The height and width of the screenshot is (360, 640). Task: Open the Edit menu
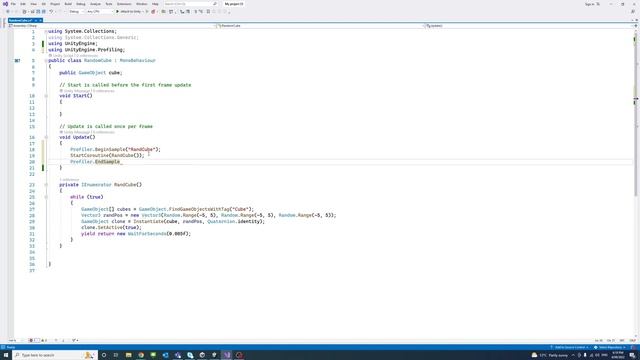click(x=23, y=4)
